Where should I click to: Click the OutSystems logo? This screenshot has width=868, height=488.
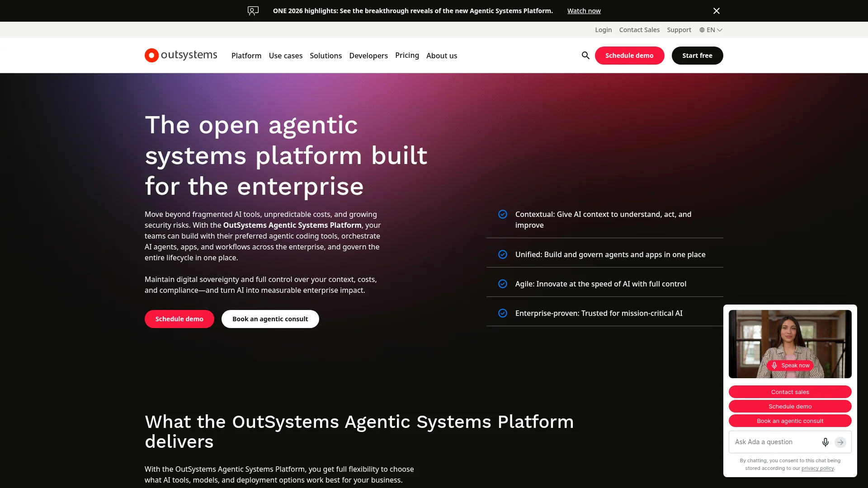pos(181,55)
